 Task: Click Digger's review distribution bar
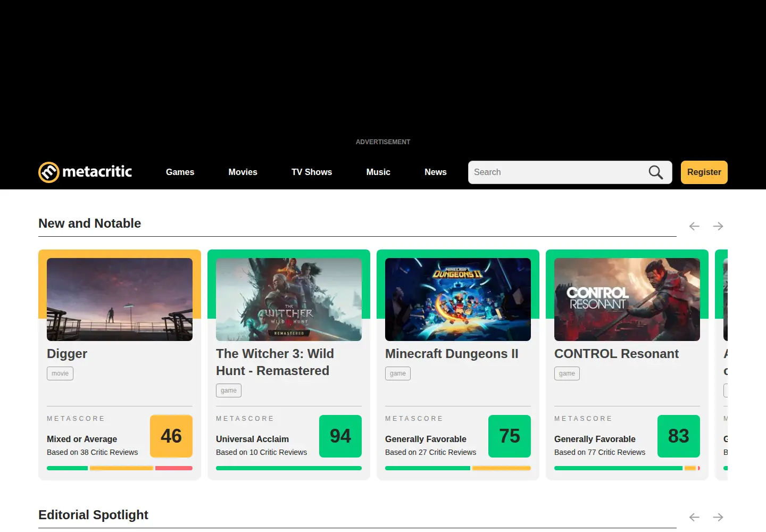point(120,468)
